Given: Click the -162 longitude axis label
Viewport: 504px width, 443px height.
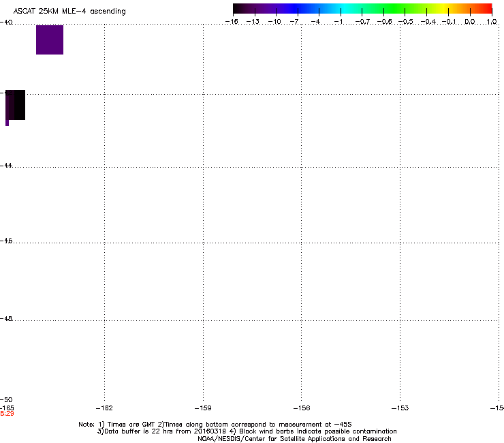Looking at the screenshot, I should tap(104, 408).
